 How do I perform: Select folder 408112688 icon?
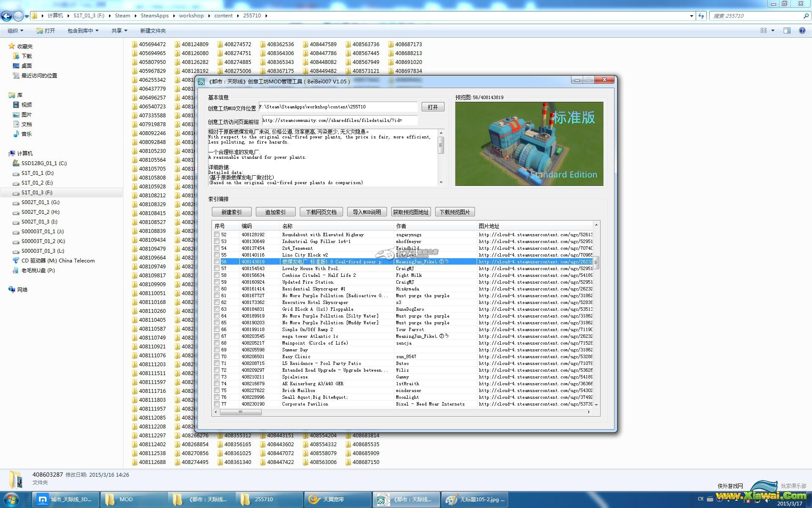[134, 462]
